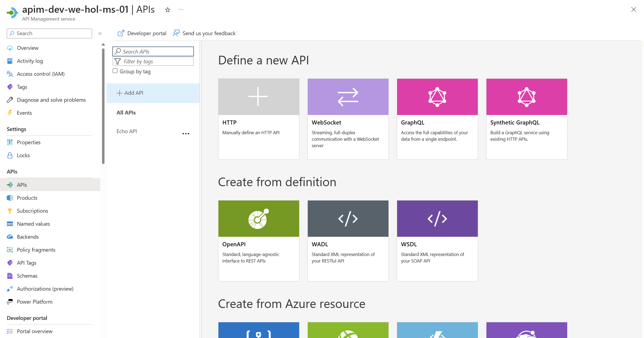Choose the WSDL definition tile
The width and height of the screenshot is (644, 338).
click(437, 241)
